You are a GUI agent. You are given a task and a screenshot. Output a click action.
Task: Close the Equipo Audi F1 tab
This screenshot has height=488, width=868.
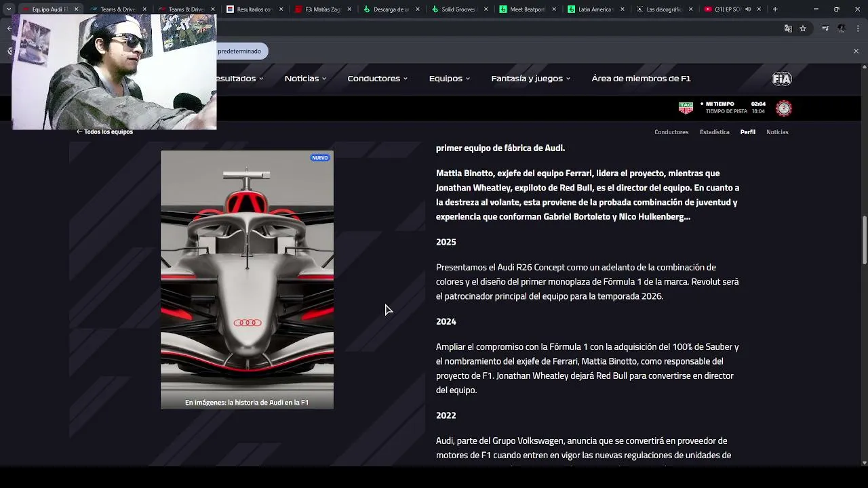[76, 9]
